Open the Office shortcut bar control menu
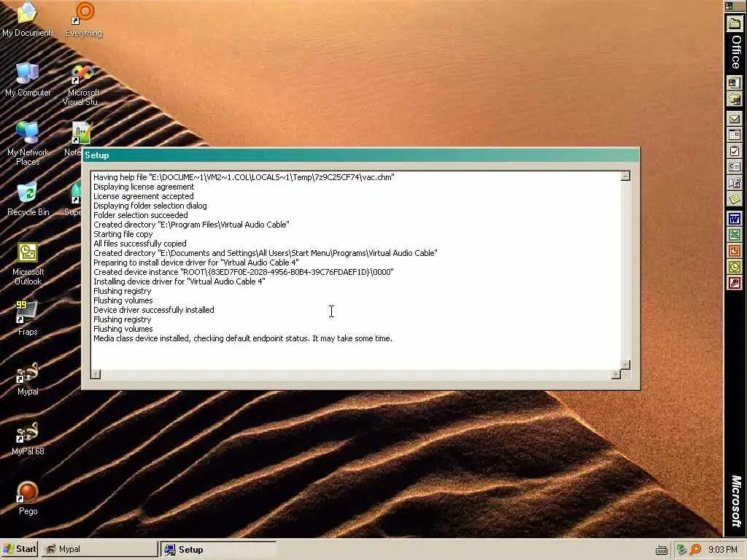Image resolution: width=747 pixels, height=560 pixels. [x=729, y=6]
